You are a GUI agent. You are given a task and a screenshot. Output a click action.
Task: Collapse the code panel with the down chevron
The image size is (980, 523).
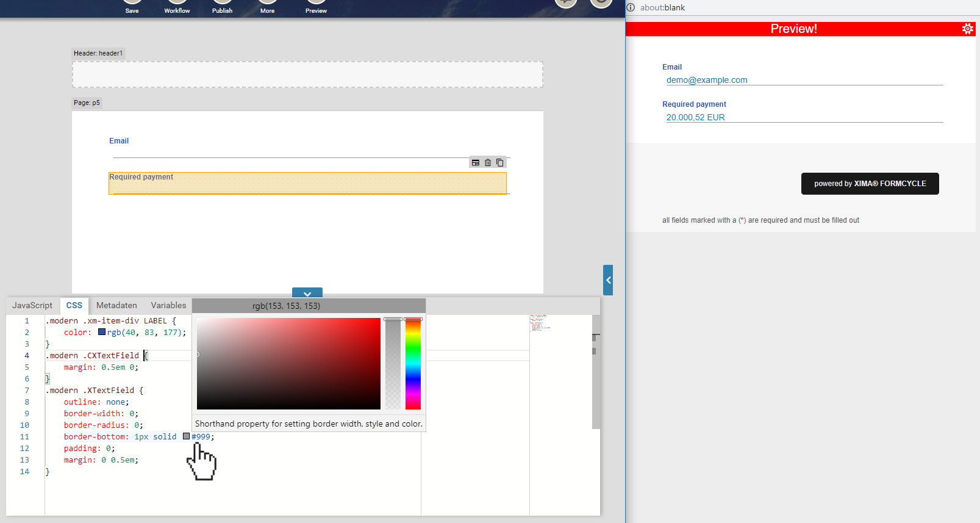point(307,294)
